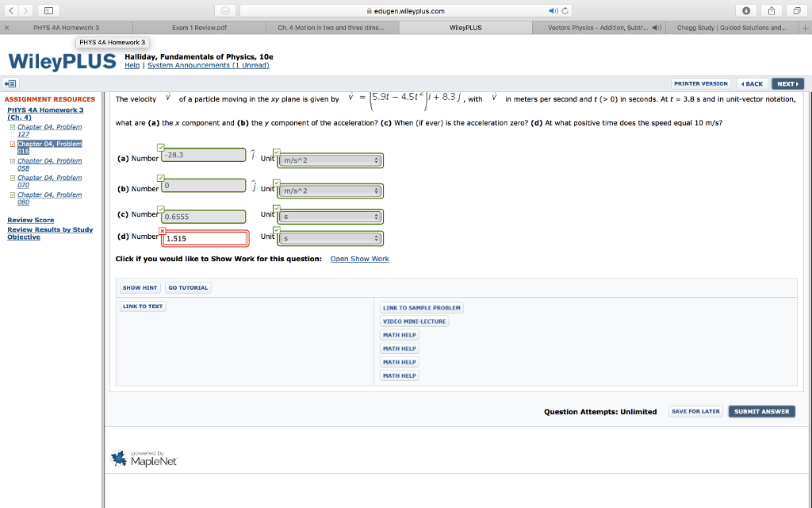Image resolution: width=812 pixels, height=508 pixels.
Task: Open the part (b) unit dropdown
Action: 331,191
